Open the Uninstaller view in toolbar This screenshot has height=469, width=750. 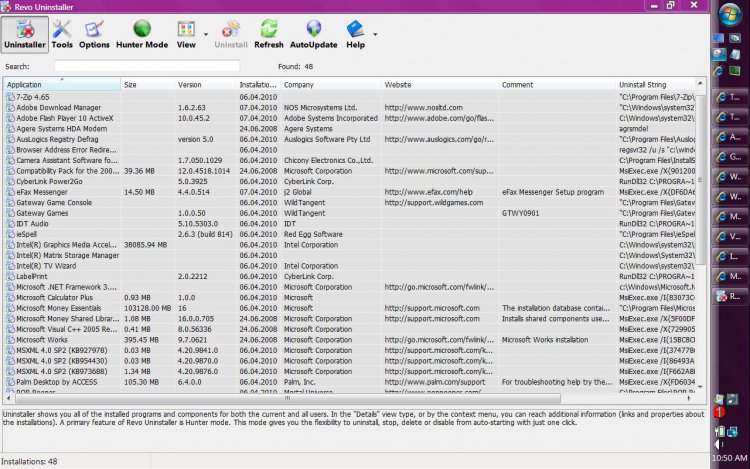[x=25, y=34]
